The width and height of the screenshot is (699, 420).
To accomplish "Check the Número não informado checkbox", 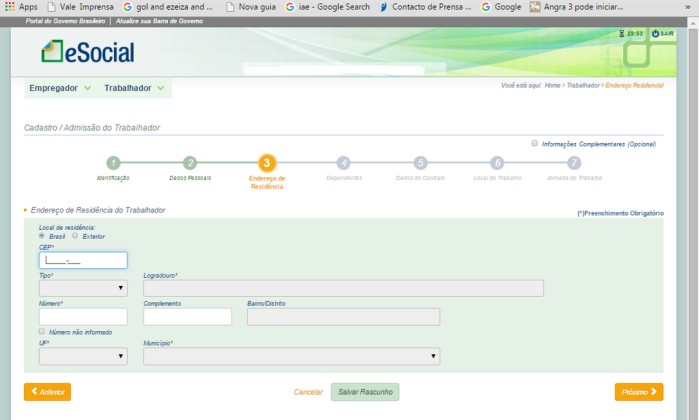I will click(42, 331).
